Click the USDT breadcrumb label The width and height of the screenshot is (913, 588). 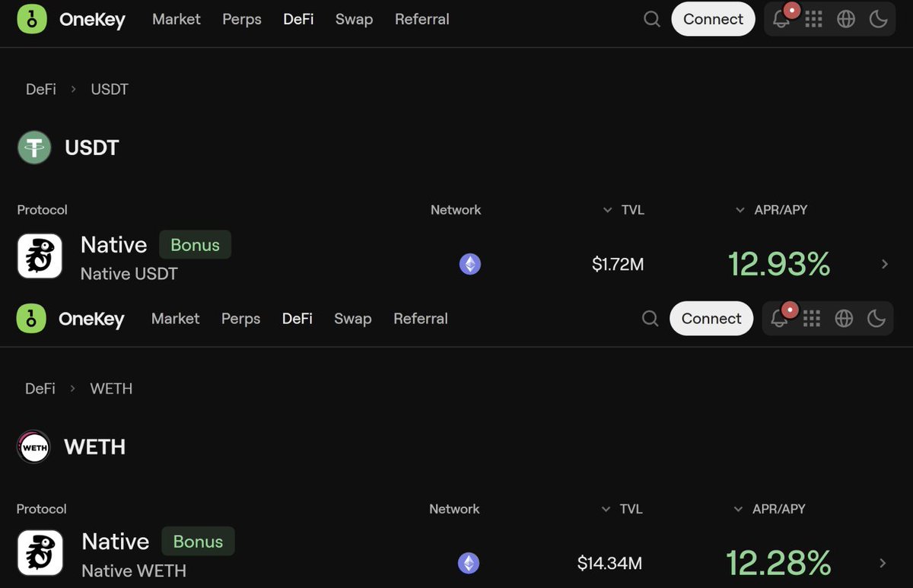click(110, 89)
